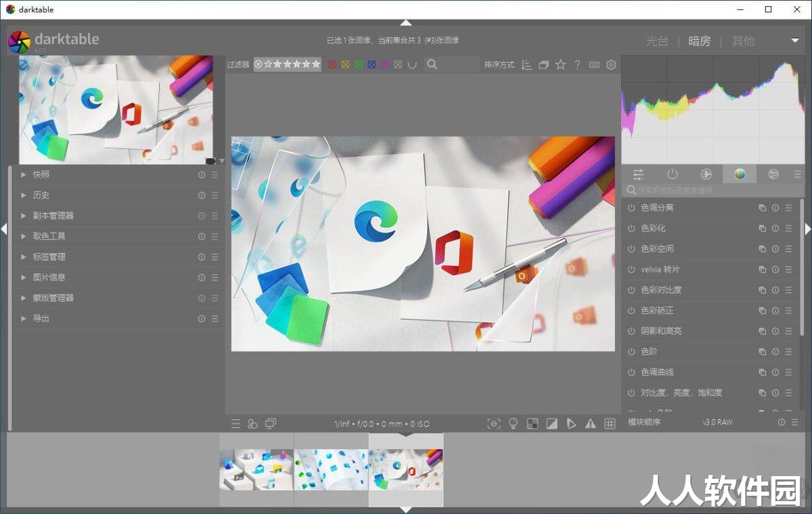
Task: Enable the 色彩化 module
Action: point(631,229)
